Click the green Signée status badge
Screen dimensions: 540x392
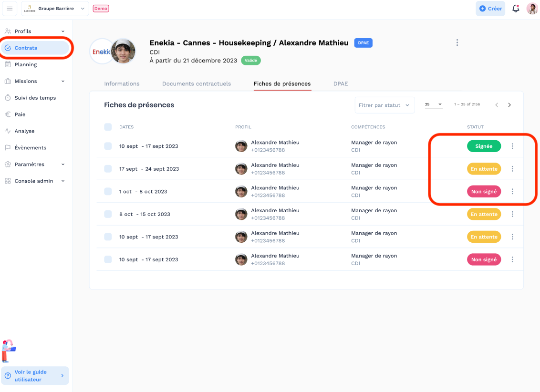point(484,146)
